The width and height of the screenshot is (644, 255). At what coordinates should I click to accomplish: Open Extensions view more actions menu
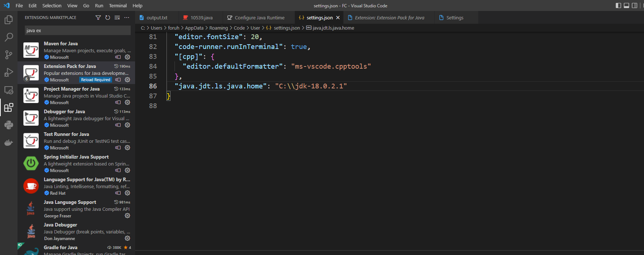pos(127,18)
